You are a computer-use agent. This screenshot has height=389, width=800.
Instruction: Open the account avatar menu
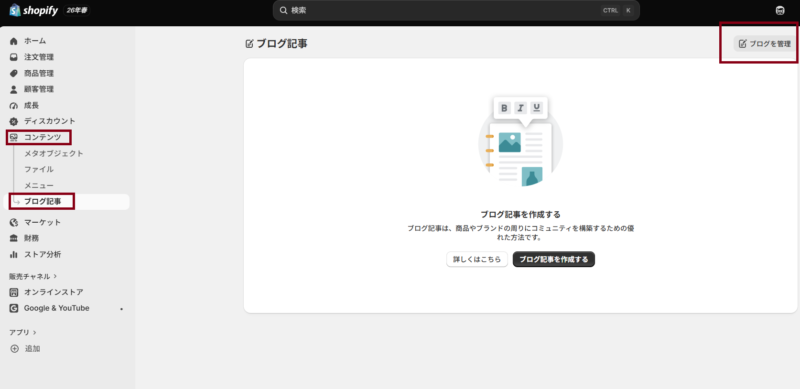coord(780,11)
